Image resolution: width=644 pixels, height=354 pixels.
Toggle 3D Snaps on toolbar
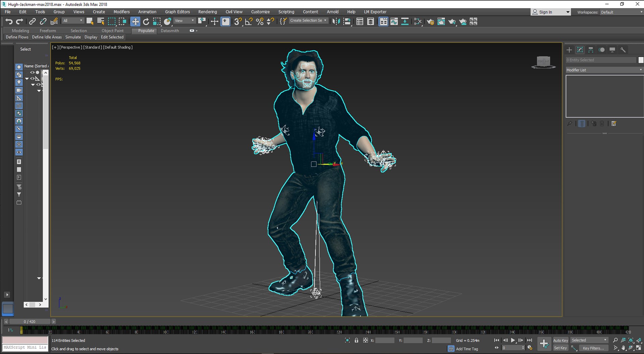click(238, 21)
